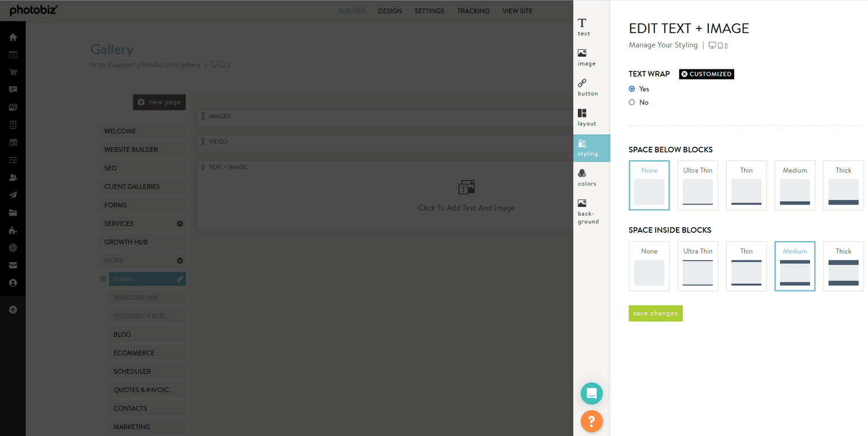The height and width of the screenshot is (436, 868).
Task: Select Yes for text wrap
Action: click(x=632, y=89)
